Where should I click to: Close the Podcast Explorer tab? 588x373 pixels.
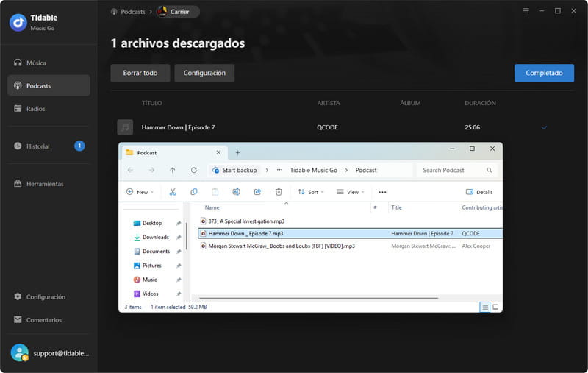[218, 152]
